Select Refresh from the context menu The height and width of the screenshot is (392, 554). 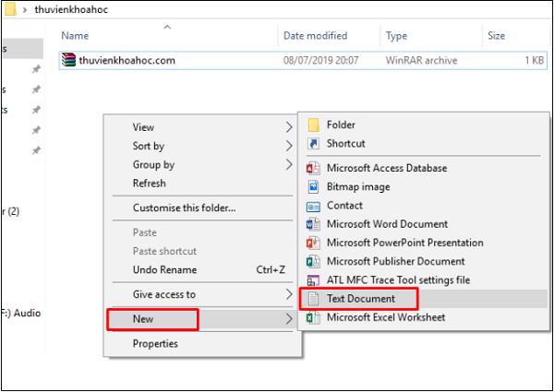[150, 184]
